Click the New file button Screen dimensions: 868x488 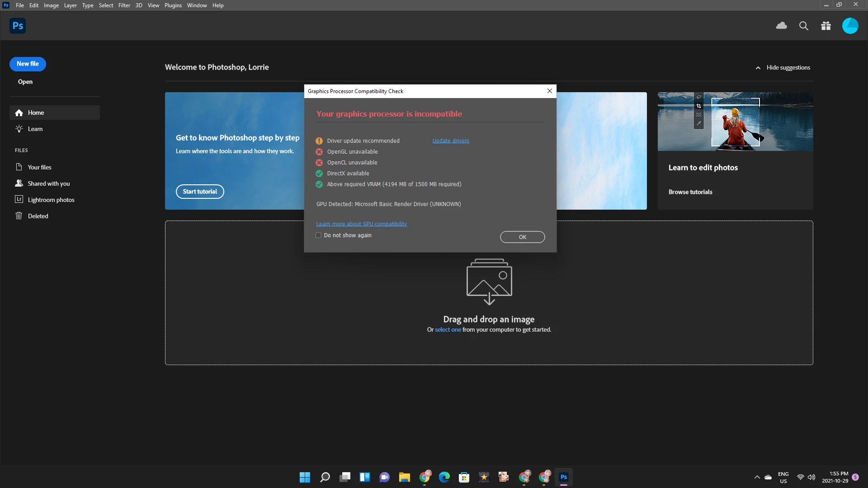28,64
